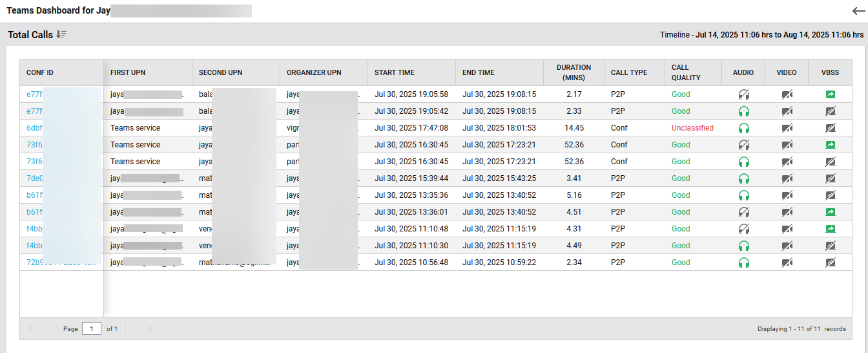
Task: Sort by the ORGANIZER UPN column header
Action: pyautogui.click(x=324, y=72)
